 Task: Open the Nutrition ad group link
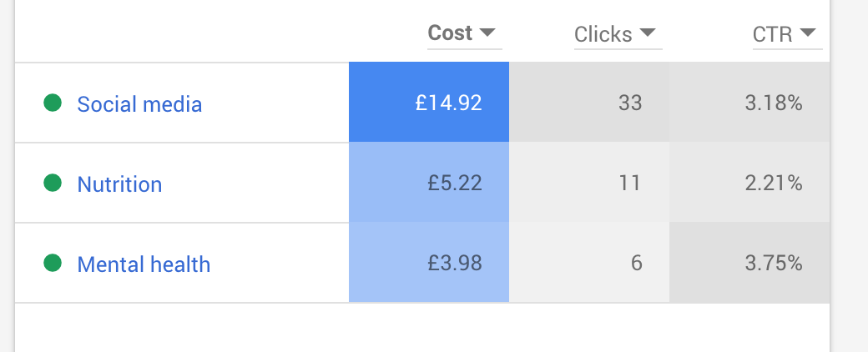[x=119, y=184]
